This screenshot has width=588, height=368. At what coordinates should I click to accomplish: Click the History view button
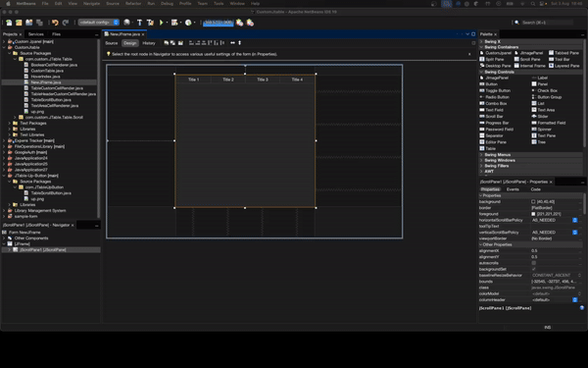[x=149, y=43]
